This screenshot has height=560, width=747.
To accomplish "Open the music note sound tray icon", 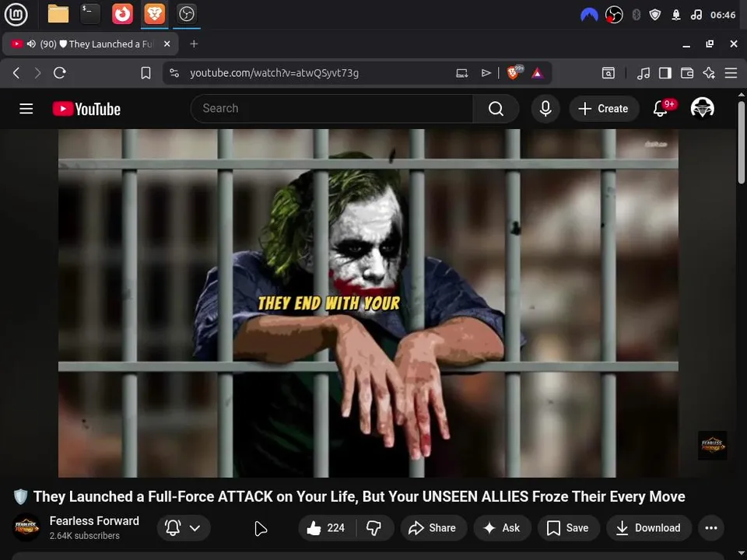I will (696, 15).
